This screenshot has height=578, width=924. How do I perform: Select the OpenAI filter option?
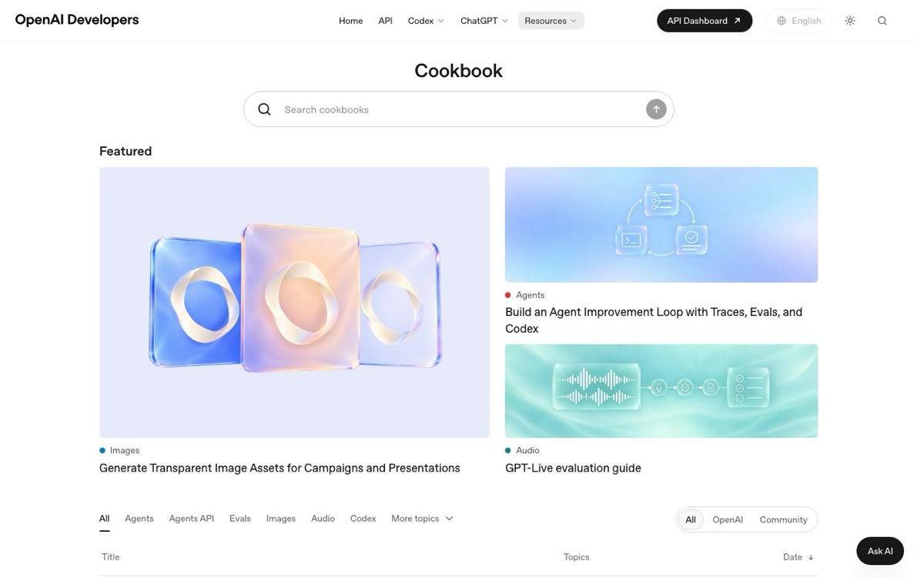pyautogui.click(x=728, y=519)
